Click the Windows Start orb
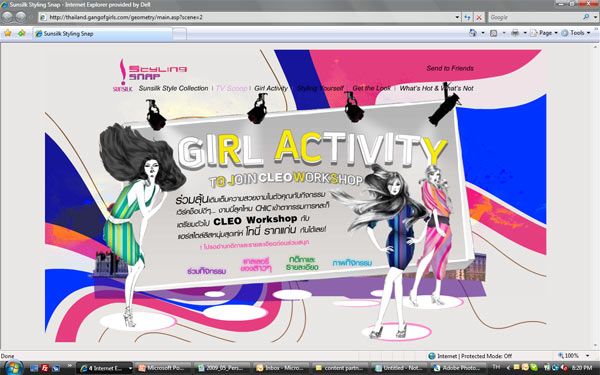The image size is (600, 375). point(13,368)
